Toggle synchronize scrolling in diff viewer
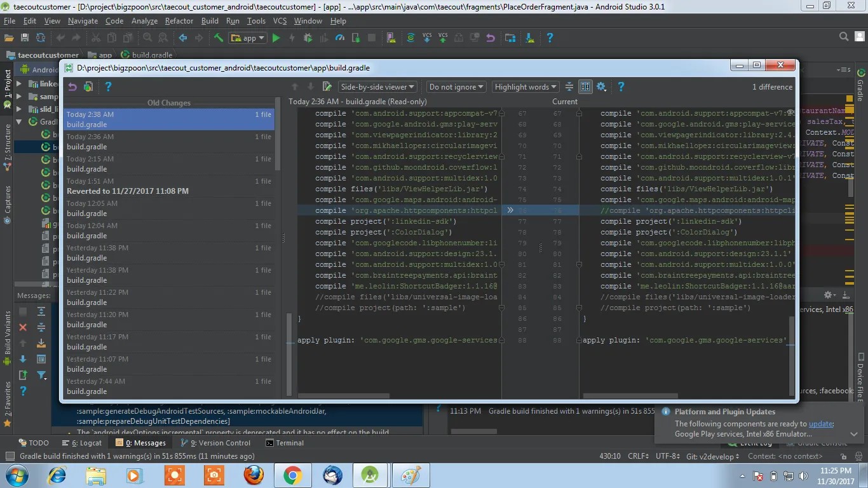 point(585,87)
